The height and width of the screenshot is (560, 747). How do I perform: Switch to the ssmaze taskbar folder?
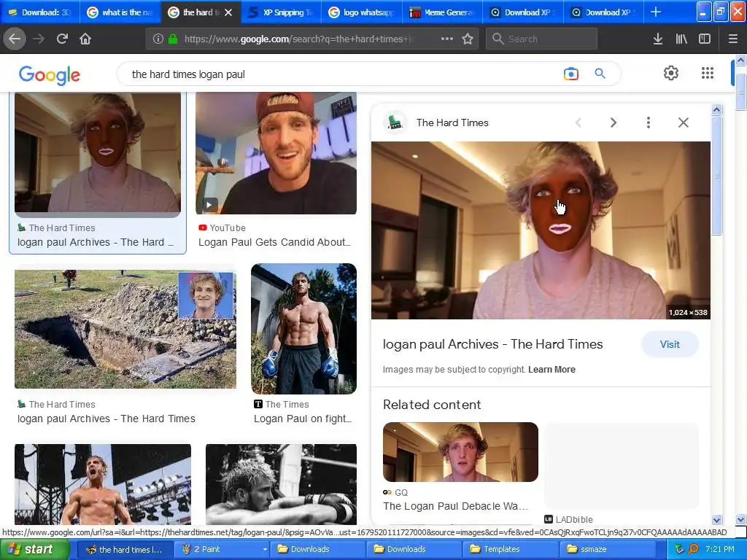(x=608, y=549)
